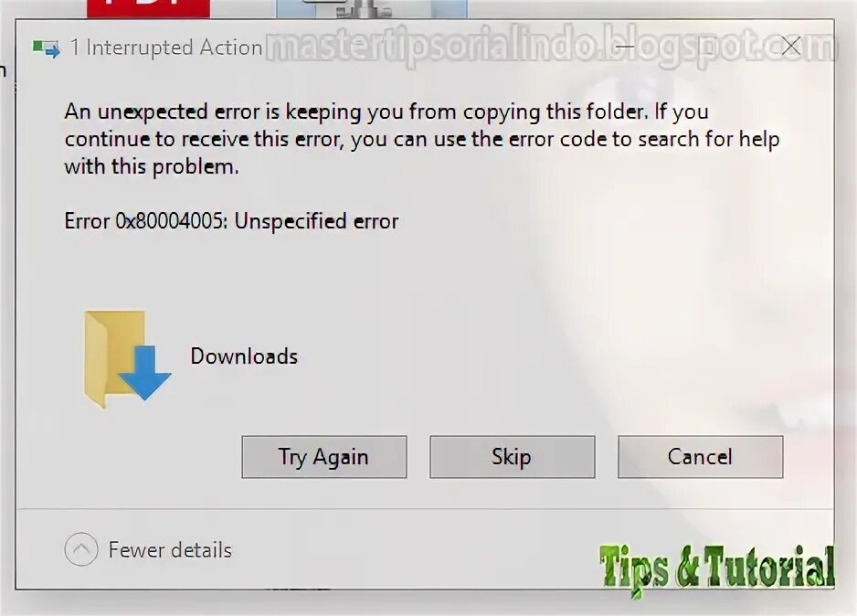Click the Error 0x80004005 code text
The width and height of the screenshot is (857, 616).
[146, 221]
